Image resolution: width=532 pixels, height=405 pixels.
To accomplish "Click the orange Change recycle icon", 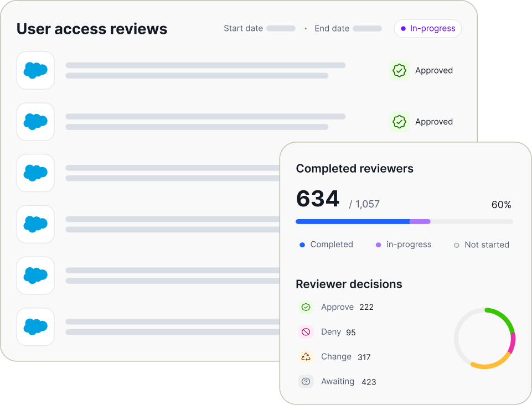I will pyautogui.click(x=306, y=356).
